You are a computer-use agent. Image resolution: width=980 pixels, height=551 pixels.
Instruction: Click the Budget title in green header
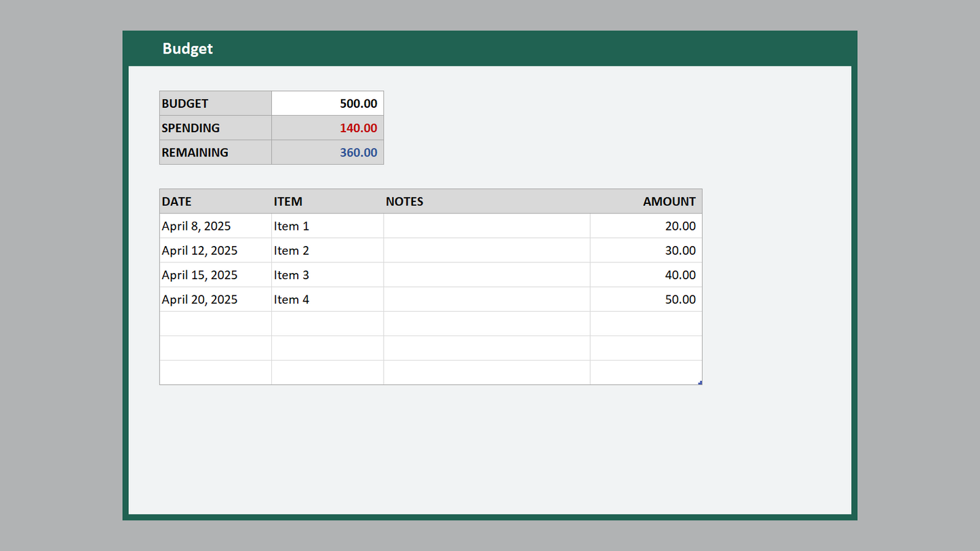(188, 49)
